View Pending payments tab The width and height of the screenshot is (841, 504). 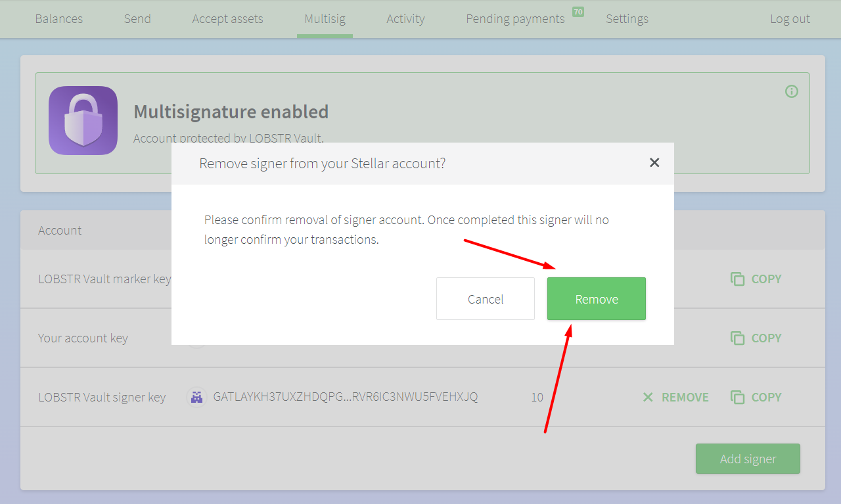point(515,19)
